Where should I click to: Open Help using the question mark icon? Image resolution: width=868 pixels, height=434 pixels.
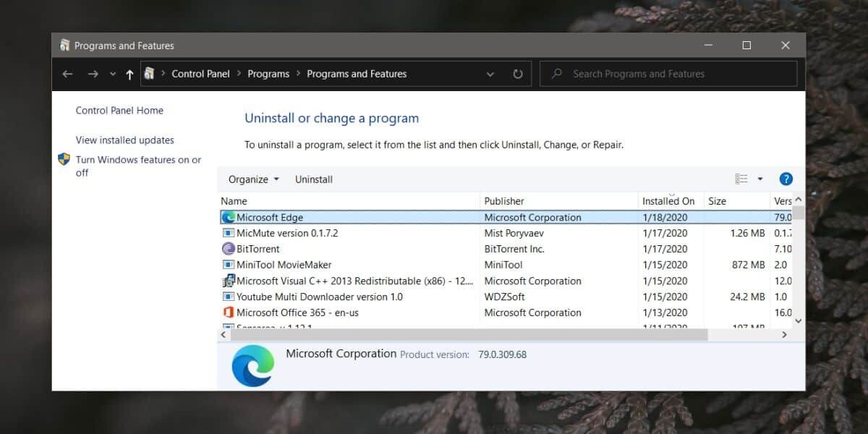[786, 179]
